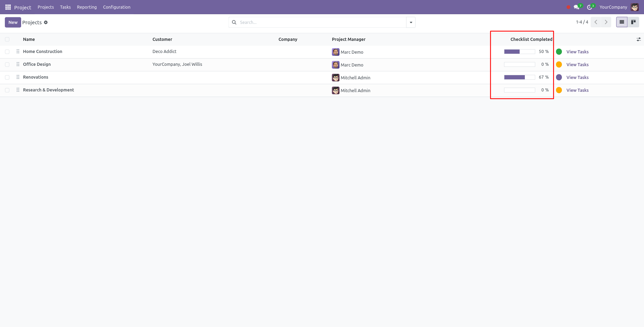Click Research & Development orange status dot
Image resolution: width=644 pixels, height=327 pixels.
coord(559,90)
